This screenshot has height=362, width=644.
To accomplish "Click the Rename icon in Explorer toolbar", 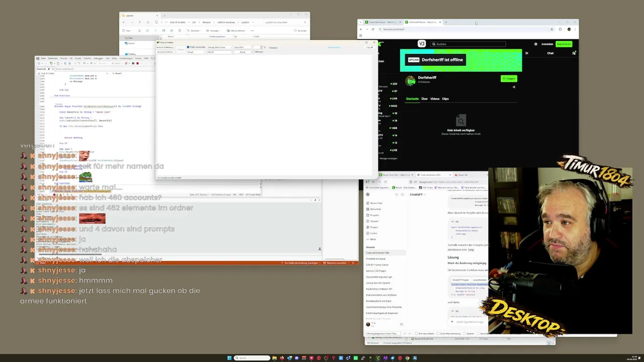I will (164, 31).
